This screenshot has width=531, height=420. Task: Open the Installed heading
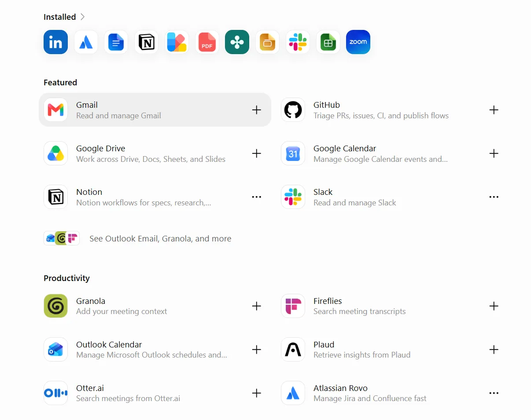60,17
